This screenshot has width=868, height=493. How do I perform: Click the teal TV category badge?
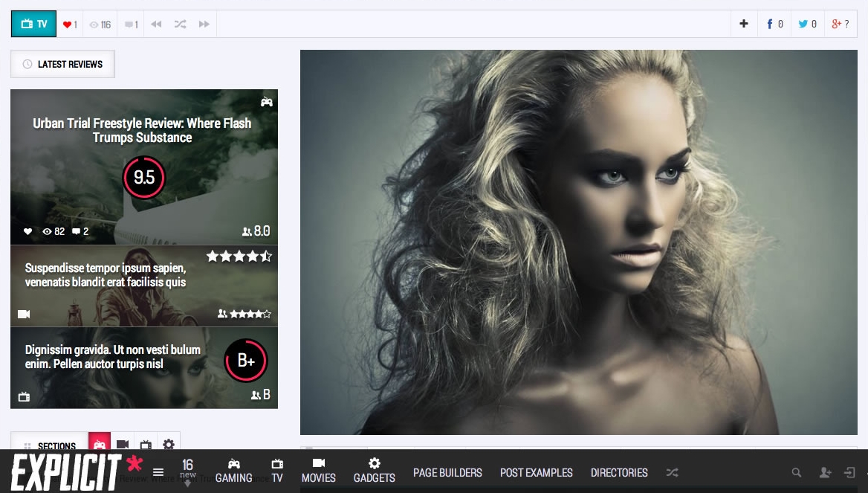tap(33, 24)
